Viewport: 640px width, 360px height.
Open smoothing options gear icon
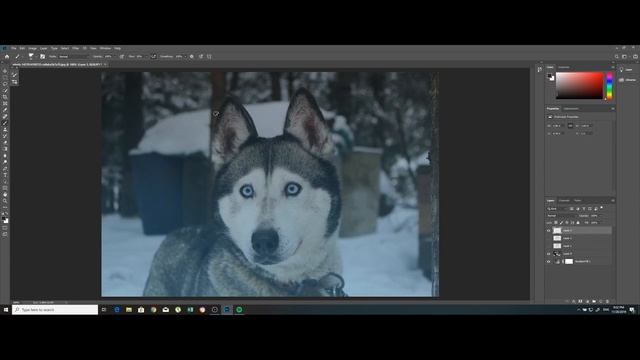coord(191,56)
